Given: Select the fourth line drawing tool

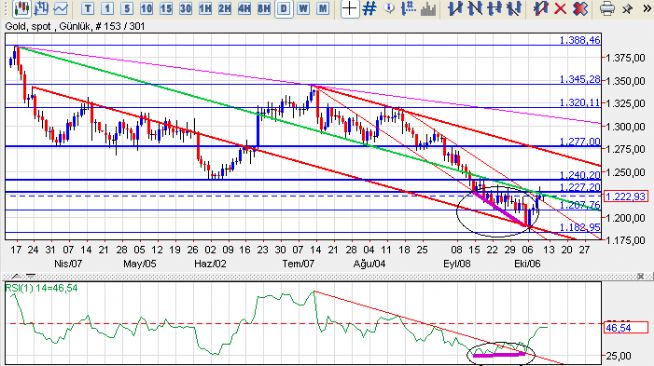Looking at the screenshot, I should [x=514, y=9].
